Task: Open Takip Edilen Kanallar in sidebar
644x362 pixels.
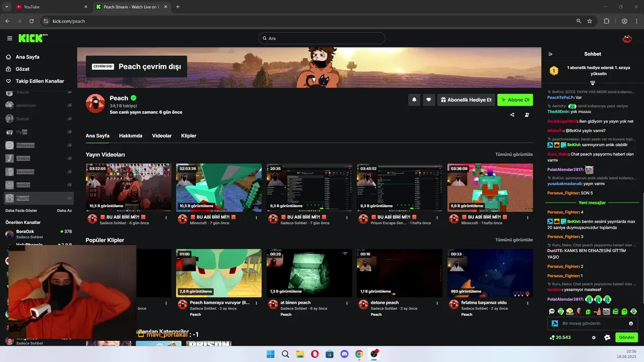Action: (x=40, y=81)
